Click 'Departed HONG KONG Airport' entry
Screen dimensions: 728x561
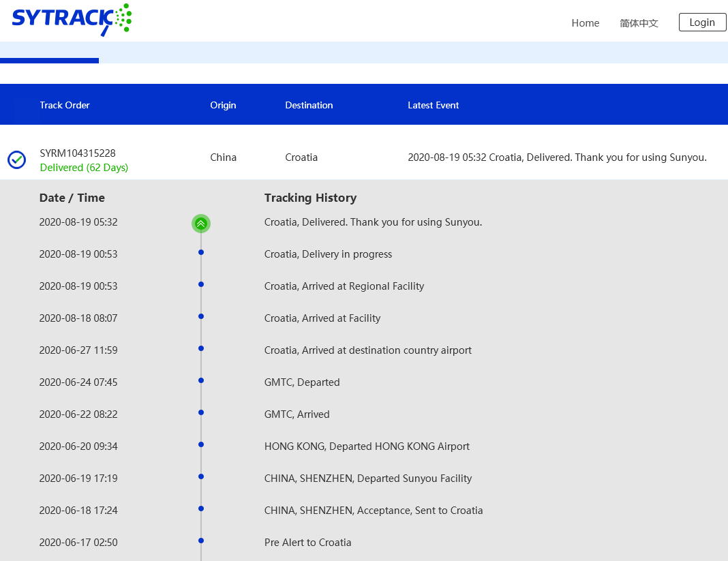[x=367, y=446]
